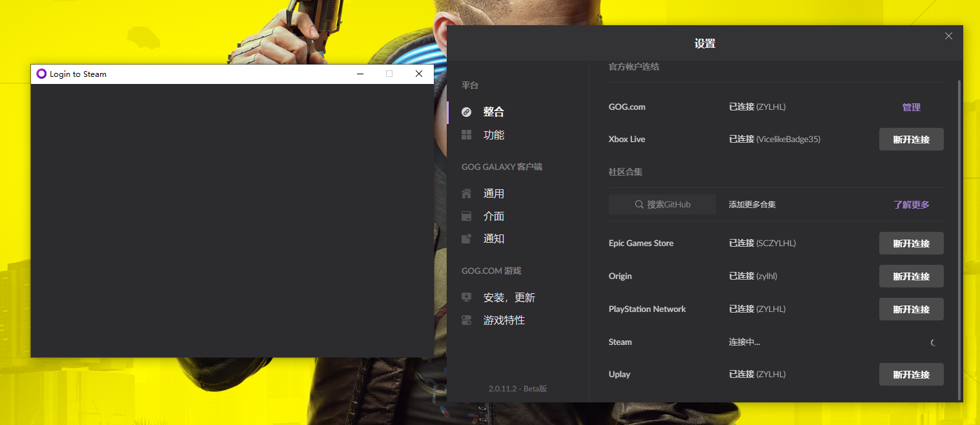Focus the 搜索GitHub search field
This screenshot has height=425, width=980.
click(662, 205)
